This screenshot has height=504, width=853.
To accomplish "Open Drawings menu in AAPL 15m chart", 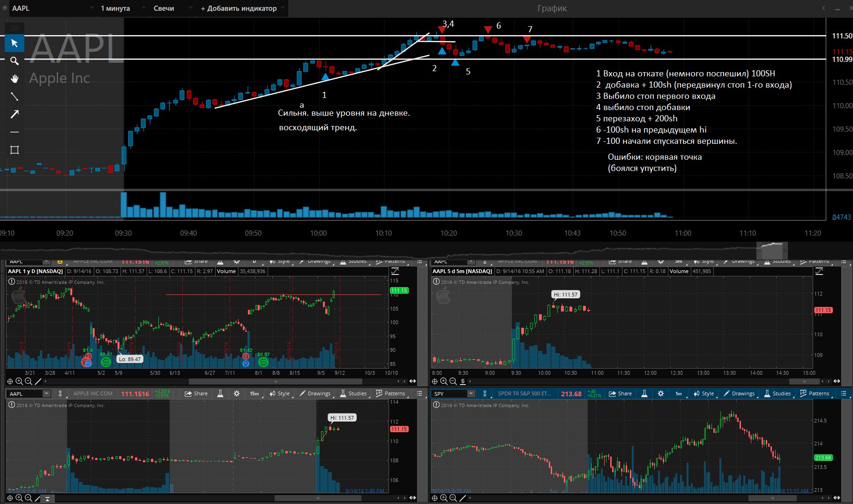I will [x=315, y=393].
